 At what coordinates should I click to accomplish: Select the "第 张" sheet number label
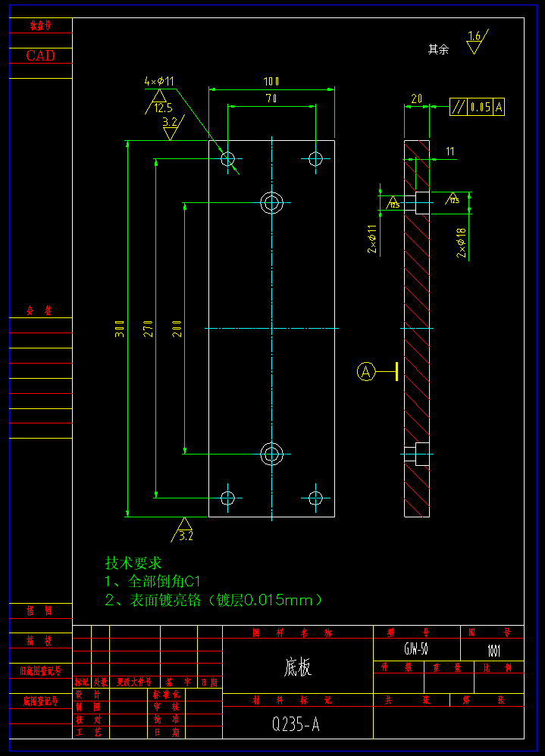pyautogui.click(x=484, y=700)
